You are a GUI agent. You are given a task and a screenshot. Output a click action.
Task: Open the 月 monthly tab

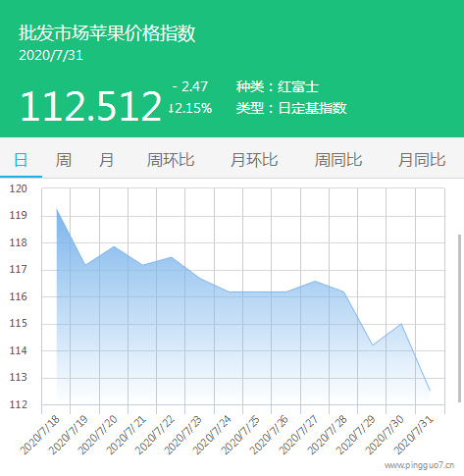(106, 160)
